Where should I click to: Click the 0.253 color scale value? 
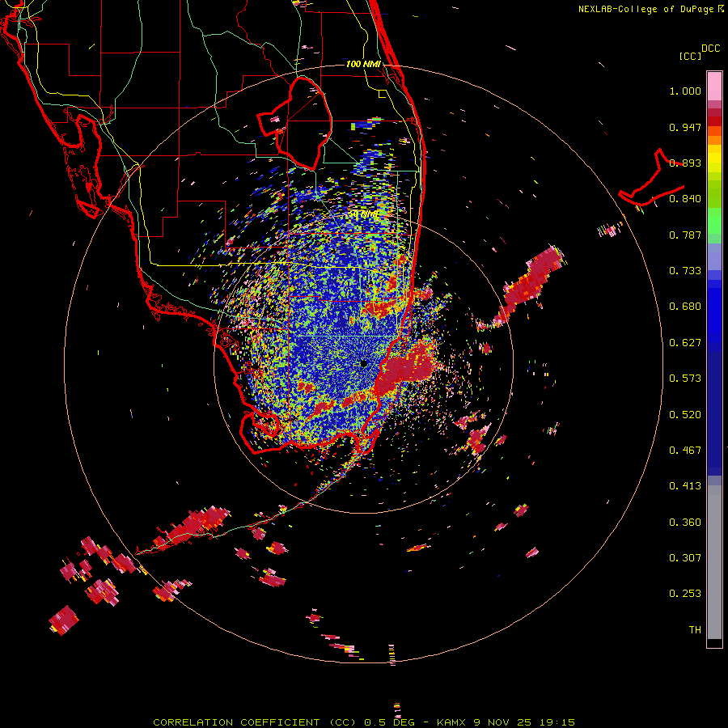point(685,594)
